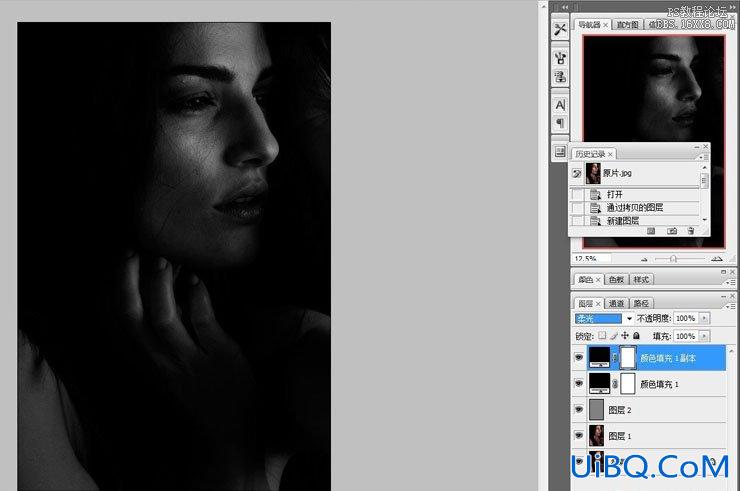The image size is (740, 491).
Task: Click the trash icon in History panel
Action: (690, 231)
